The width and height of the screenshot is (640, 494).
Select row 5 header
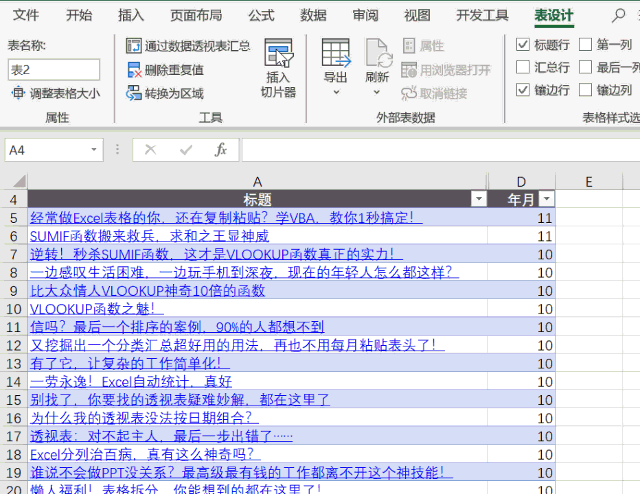13,218
